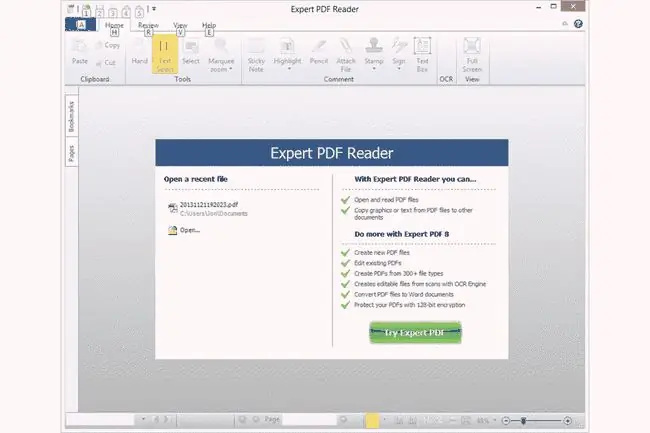The height and width of the screenshot is (433, 650).
Task: Click the Stamp tool icon
Action: pyautogui.click(x=374, y=46)
